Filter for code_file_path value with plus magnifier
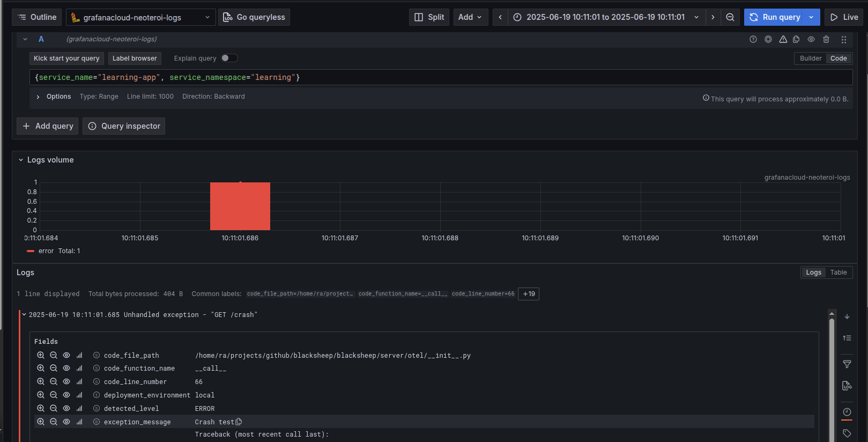Viewport: 868px width, 442px height. [x=41, y=355]
